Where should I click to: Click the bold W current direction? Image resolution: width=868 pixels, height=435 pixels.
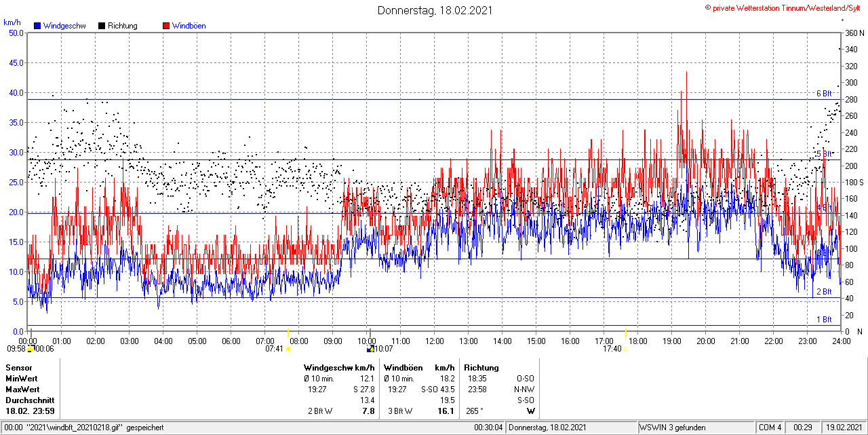point(531,411)
